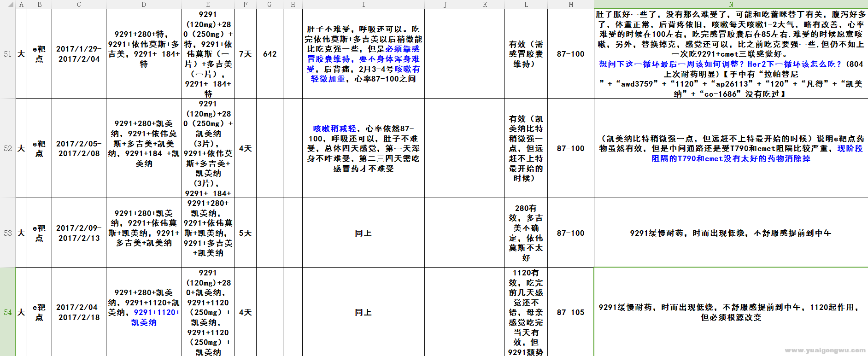The height and width of the screenshot is (356, 868).
Task: Select column E cell starting '9291+280+凯美纳'
Action: tap(208, 233)
